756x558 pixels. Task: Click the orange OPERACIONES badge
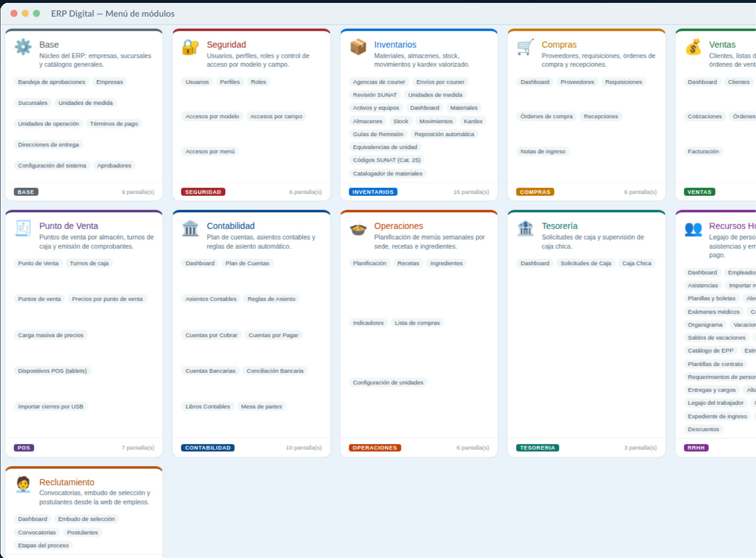[375, 448]
